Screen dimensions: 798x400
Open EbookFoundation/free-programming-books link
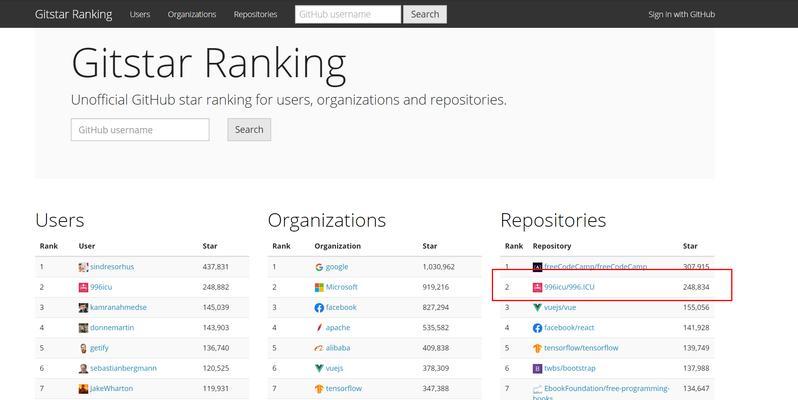tap(601, 392)
